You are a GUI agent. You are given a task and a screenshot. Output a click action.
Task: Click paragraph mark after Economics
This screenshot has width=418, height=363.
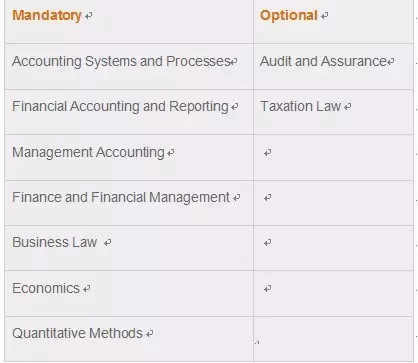(x=87, y=289)
